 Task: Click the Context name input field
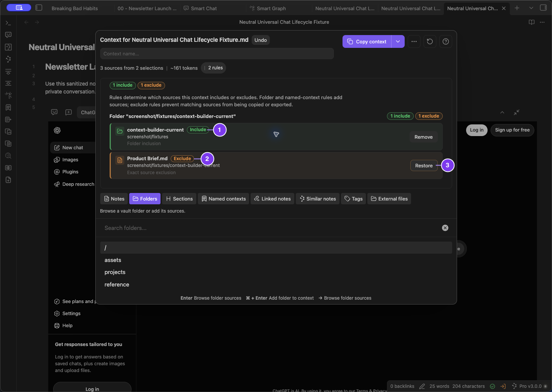[x=217, y=54]
